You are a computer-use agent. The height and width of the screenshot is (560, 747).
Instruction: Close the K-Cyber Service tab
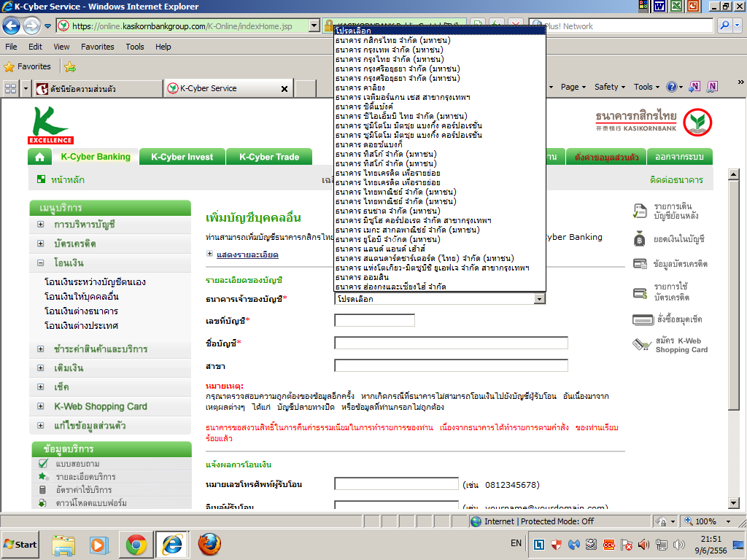pyautogui.click(x=285, y=88)
